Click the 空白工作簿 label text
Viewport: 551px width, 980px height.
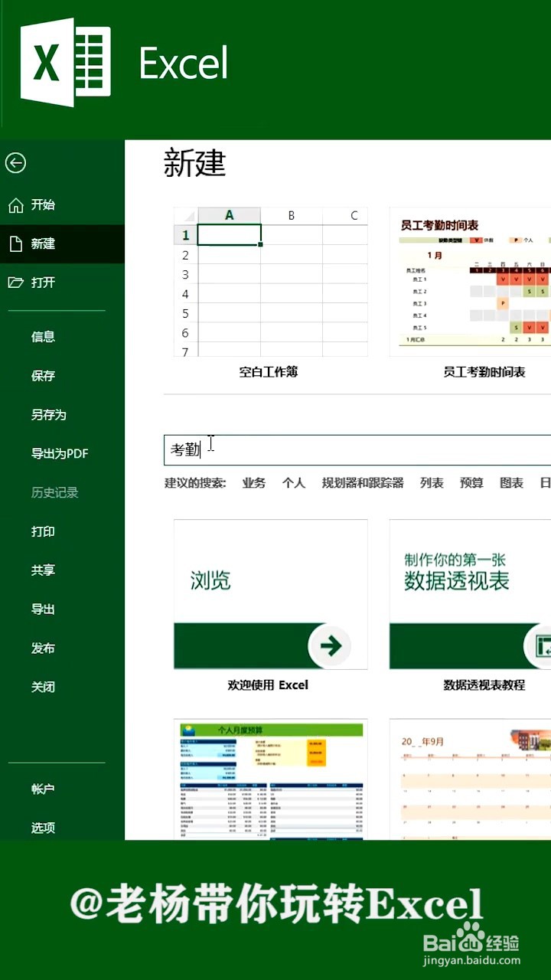coord(269,372)
